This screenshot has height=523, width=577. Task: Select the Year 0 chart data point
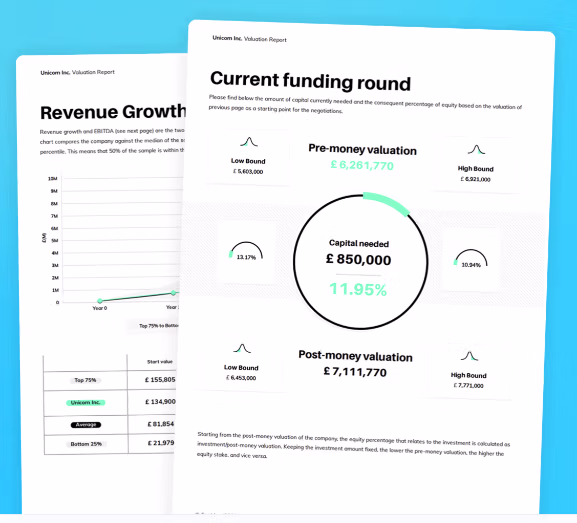[x=100, y=301]
